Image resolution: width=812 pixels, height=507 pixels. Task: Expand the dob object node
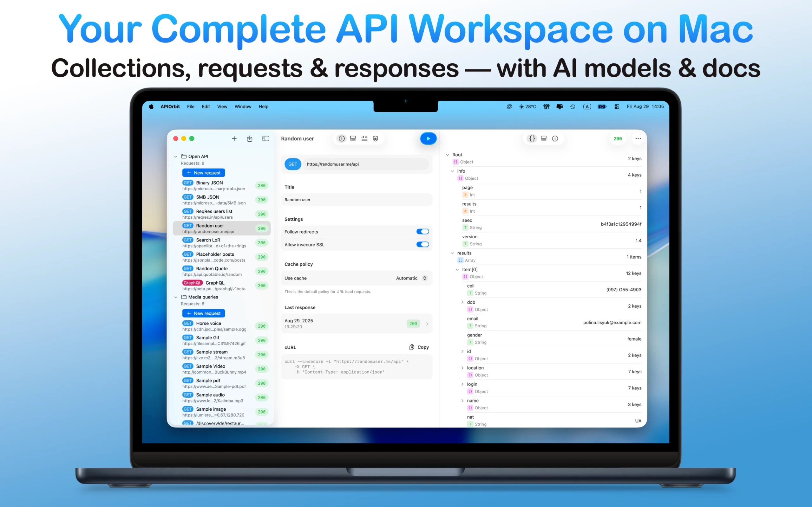tap(462, 302)
